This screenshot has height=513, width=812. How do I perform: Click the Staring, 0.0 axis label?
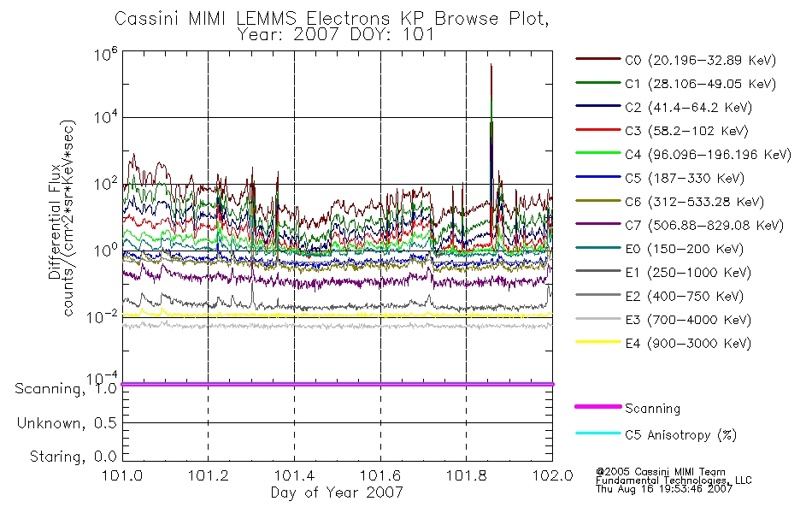click(73, 457)
